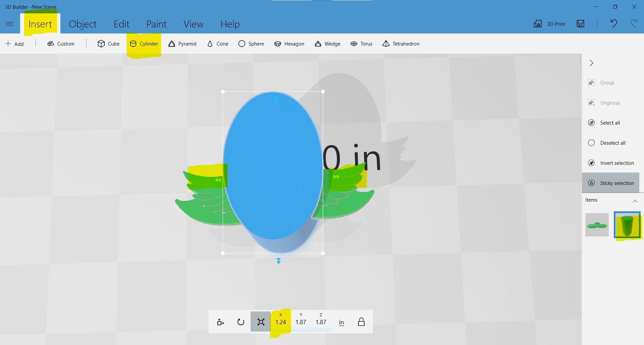644x345 pixels.
Task: Click the top scale handle arrow
Action: coord(276,99)
